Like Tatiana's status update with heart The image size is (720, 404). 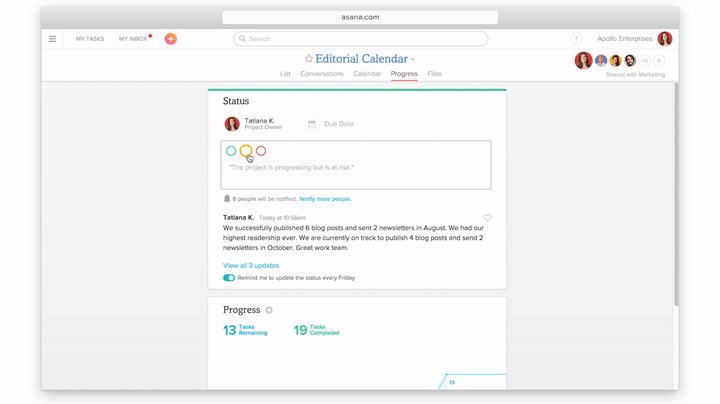point(487,218)
